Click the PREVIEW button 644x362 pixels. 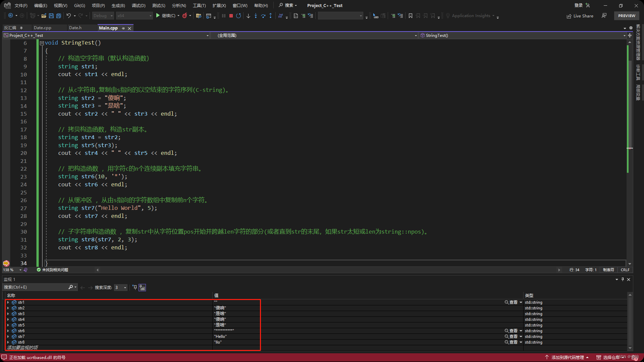coord(627,16)
